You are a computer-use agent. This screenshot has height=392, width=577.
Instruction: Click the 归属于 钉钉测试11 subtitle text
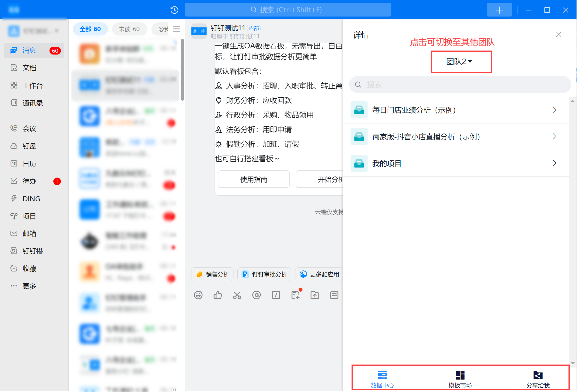(235, 36)
